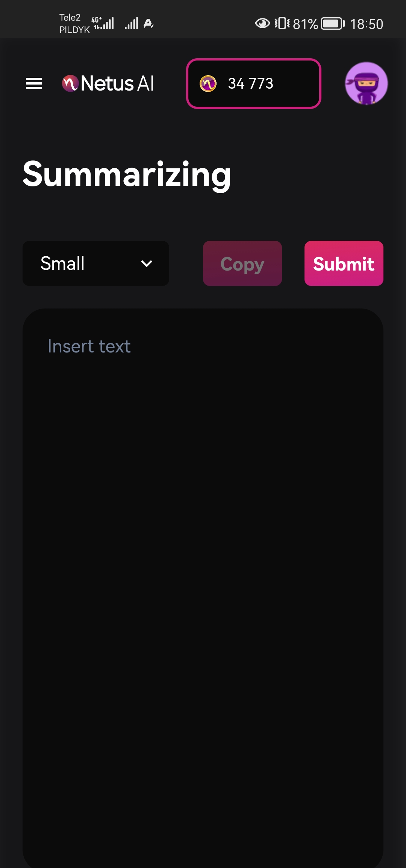
Task: Click the Netus AI brand name text
Action: tap(117, 83)
